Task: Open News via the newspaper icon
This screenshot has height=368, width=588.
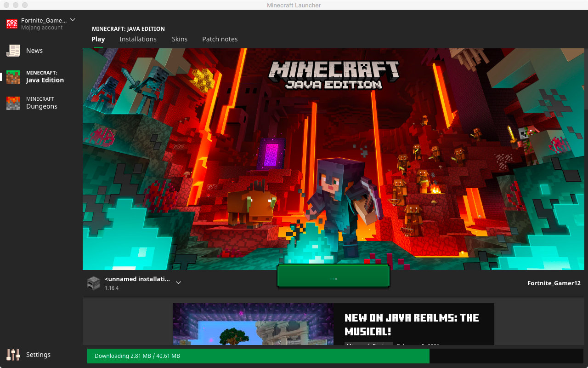Action: pos(13,51)
